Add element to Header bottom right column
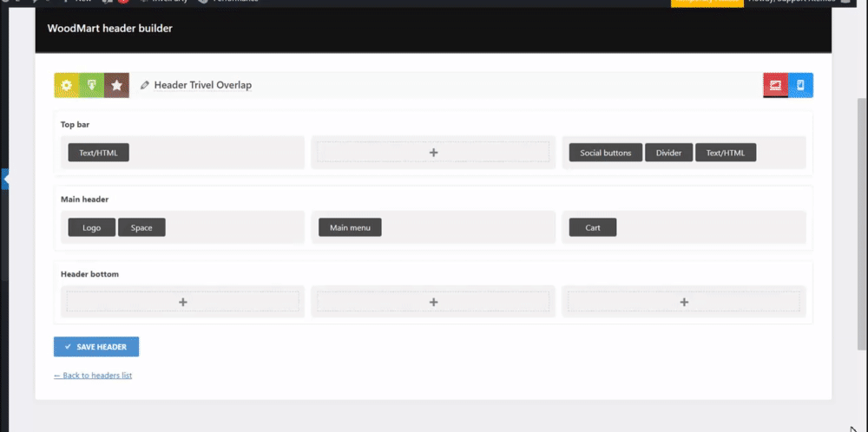 click(684, 302)
